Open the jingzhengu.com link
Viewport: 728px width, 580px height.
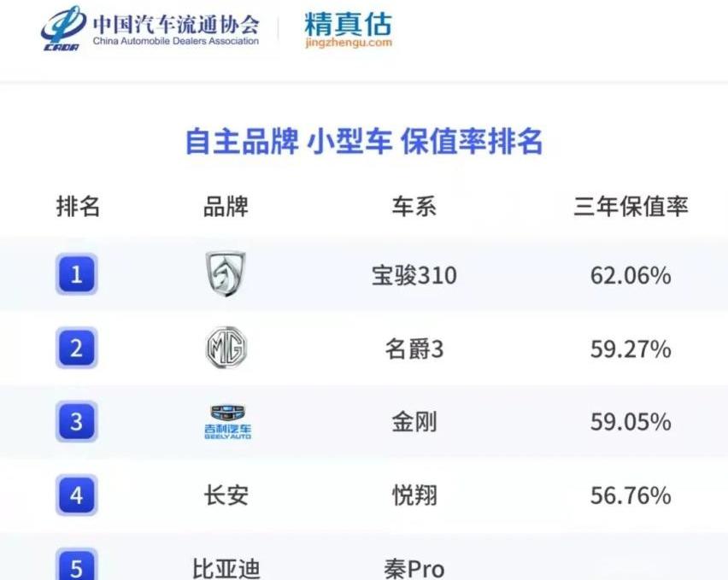point(349,43)
